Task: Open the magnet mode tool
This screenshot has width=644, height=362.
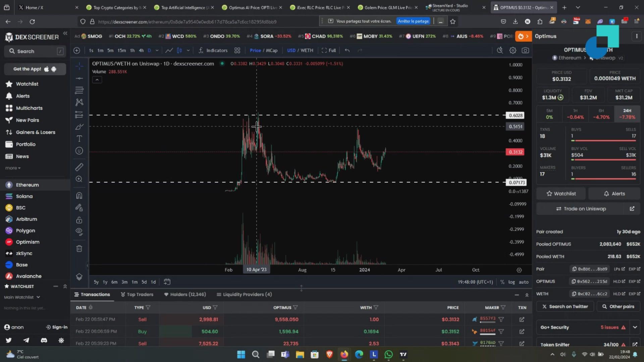Action: click(79, 196)
